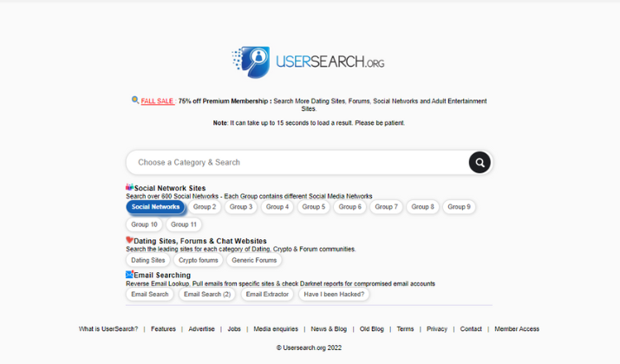
Task: Click the Search over 600 Social Networks description
Action: coord(249,196)
